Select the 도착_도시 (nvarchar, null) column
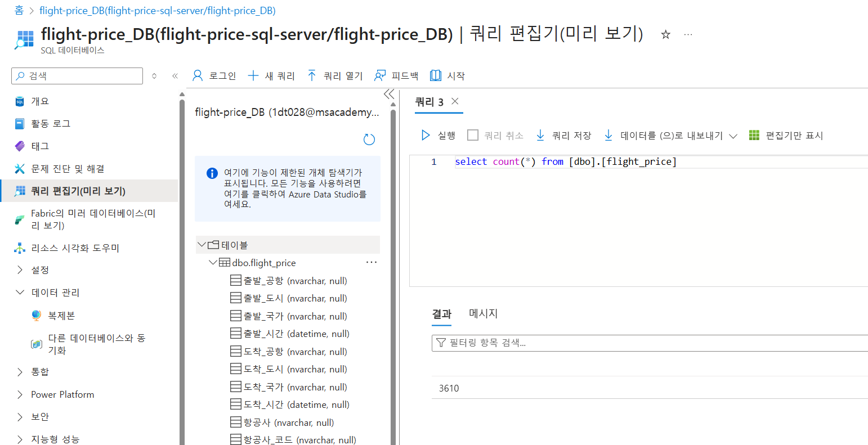Viewport: 868px width, 445px height. [289, 369]
